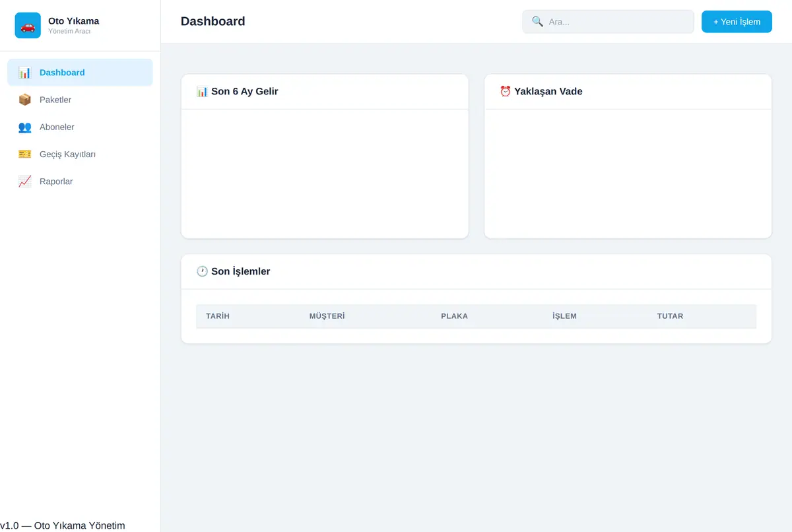This screenshot has height=532, width=792.
Task: Click the clock icon beside Son İşlemler
Action: (x=202, y=271)
